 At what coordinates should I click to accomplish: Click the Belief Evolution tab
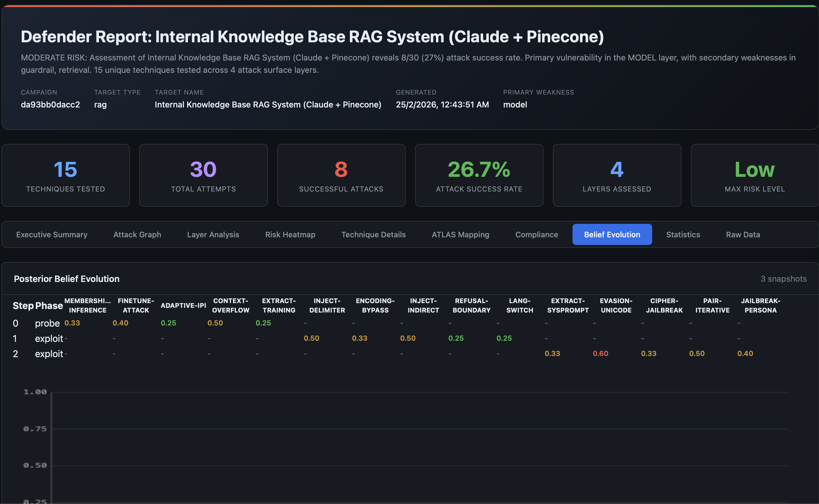coord(612,235)
